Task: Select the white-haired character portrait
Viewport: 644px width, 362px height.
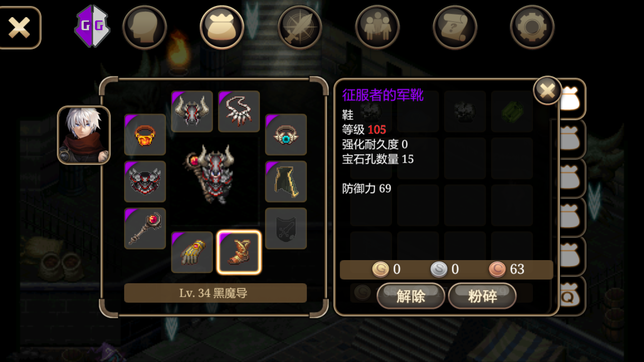Action: click(x=84, y=135)
